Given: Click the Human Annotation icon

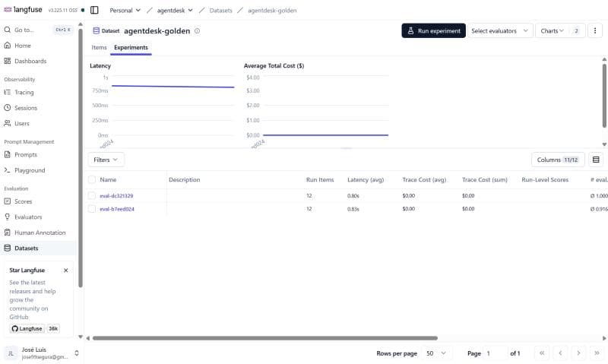Looking at the screenshot, I should point(8,233).
